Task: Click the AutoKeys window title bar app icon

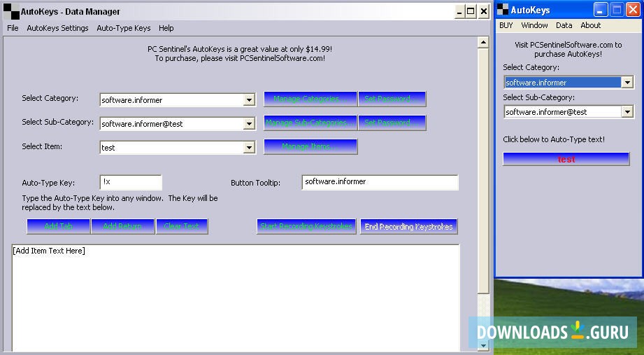Action: pyautogui.click(x=503, y=9)
